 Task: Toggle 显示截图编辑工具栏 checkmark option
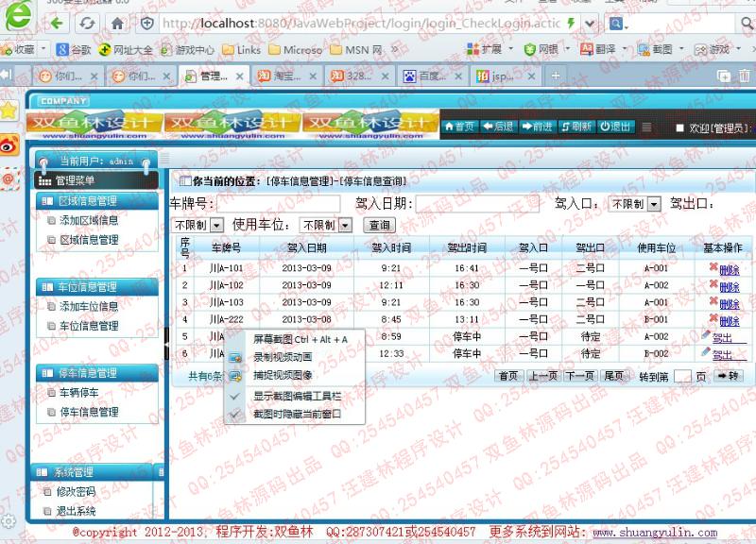[x=297, y=397]
